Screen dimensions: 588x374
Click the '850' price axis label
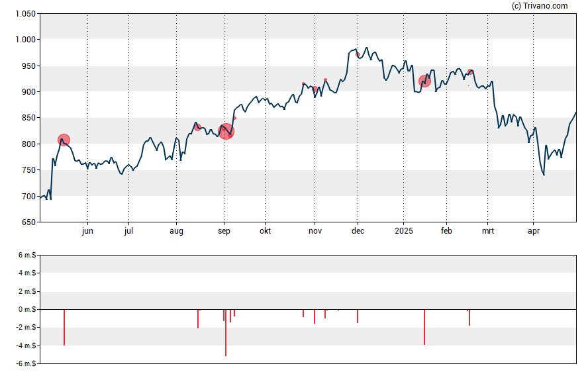(29, 118)
